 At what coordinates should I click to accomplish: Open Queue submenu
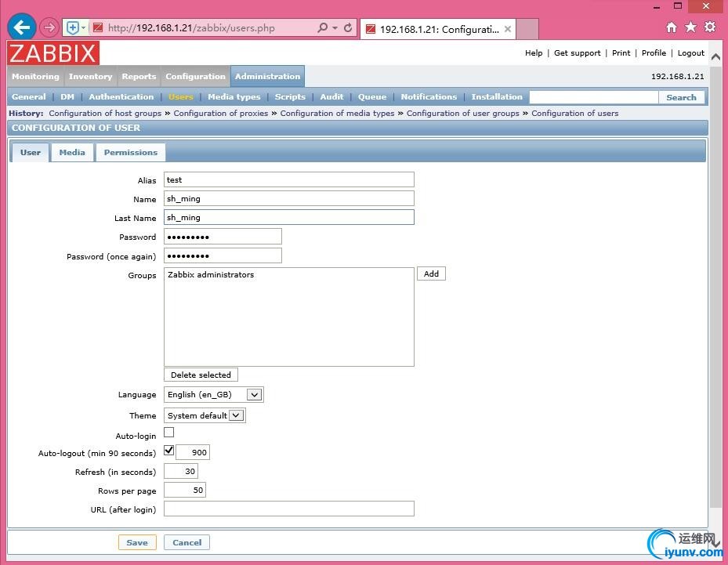(x=372, y=96)
